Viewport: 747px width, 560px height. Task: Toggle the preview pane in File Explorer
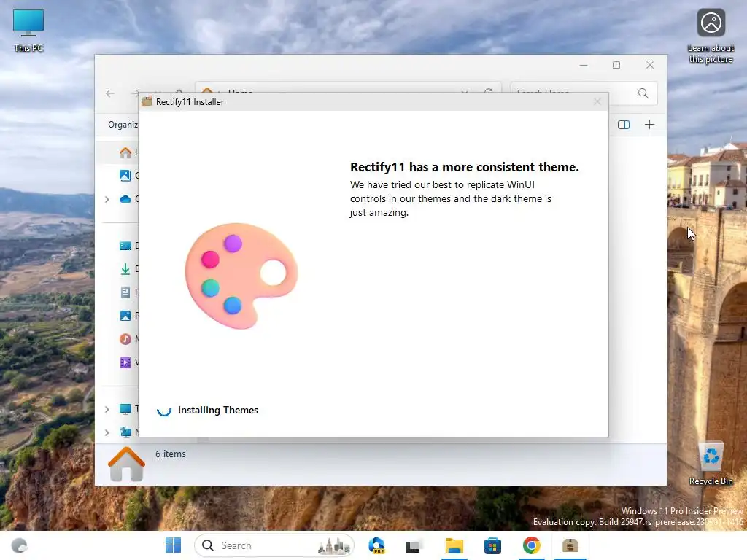624,125
